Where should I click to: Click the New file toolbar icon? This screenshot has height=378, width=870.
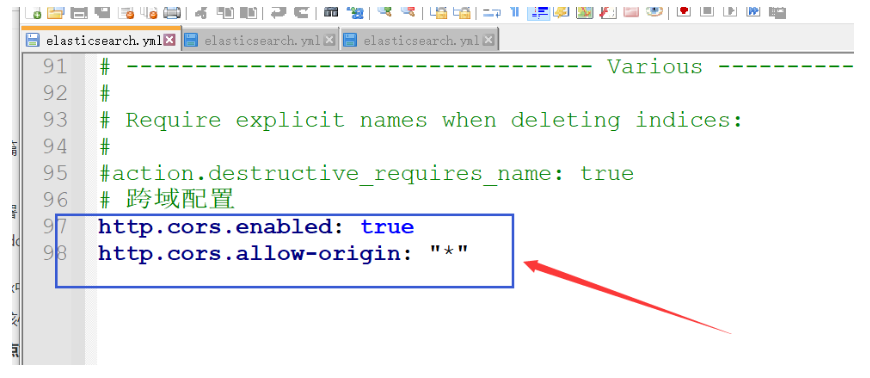coord(33,12)
